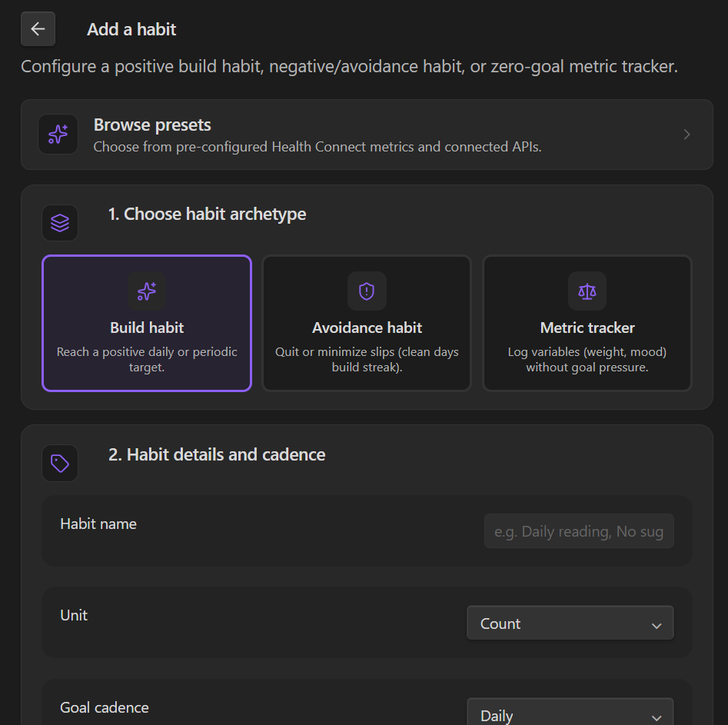Click the back arrow button

(x=38, y=29)
